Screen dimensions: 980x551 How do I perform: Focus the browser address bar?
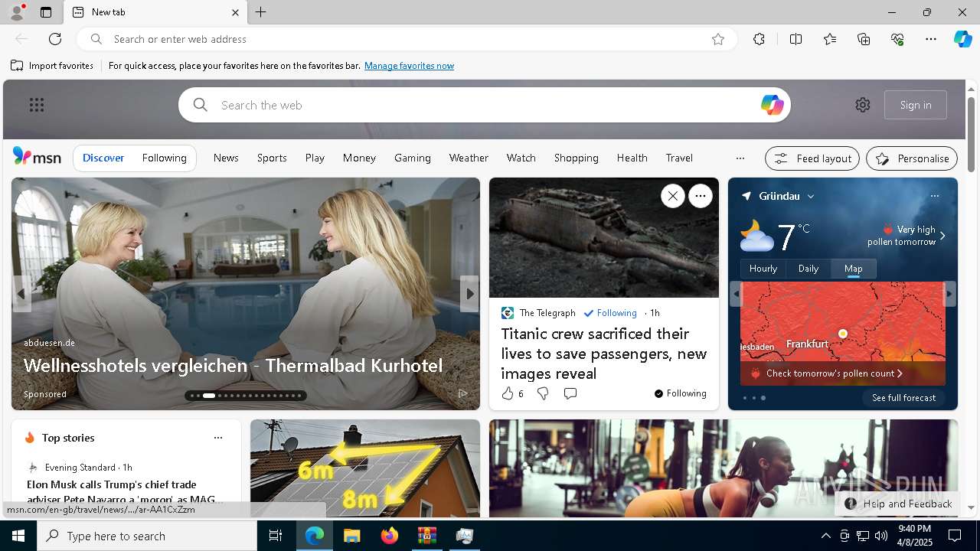(x=406, y=39)
